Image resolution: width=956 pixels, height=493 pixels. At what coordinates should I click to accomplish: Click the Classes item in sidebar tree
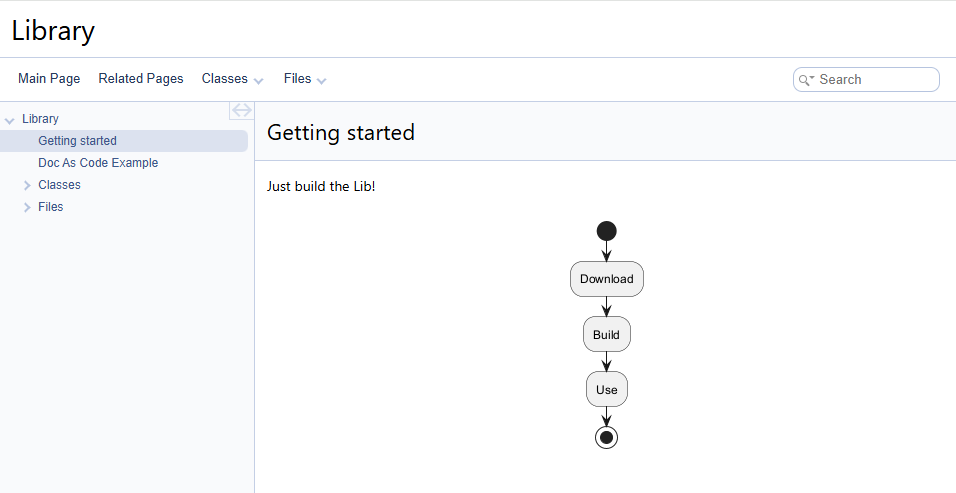tap(59, 185)
